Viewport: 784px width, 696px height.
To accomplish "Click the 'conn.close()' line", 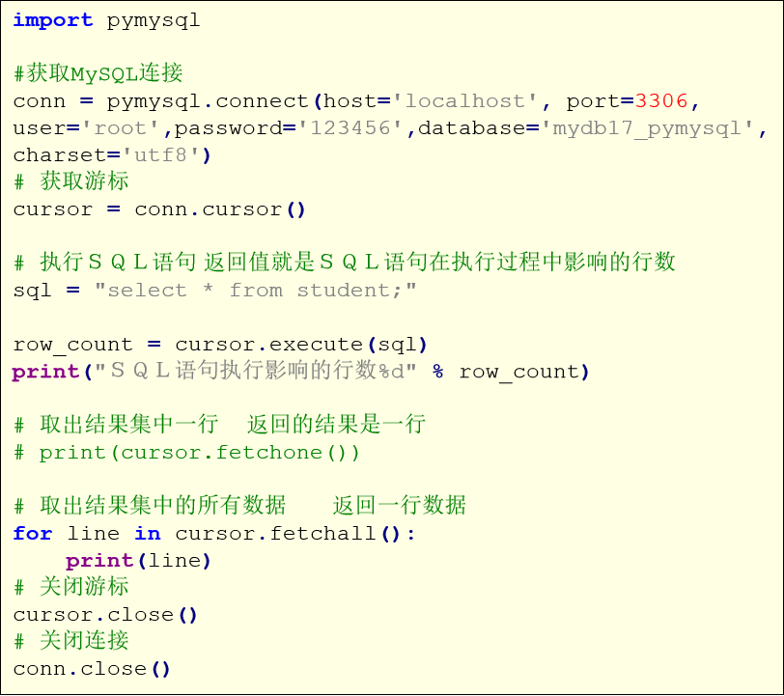I will point(92,669).
